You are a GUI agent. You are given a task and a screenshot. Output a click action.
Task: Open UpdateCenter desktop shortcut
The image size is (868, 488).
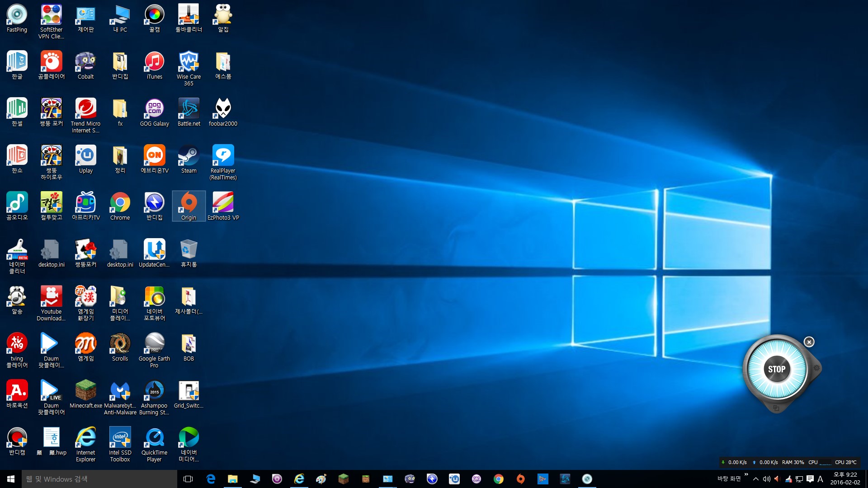click(x=154, y=253)
